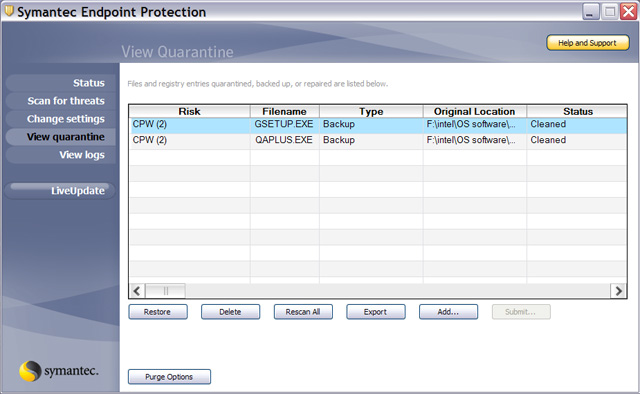Select the QAPLUS.EXE filename cell
640x394 pixels.
[x=284, y=140]
